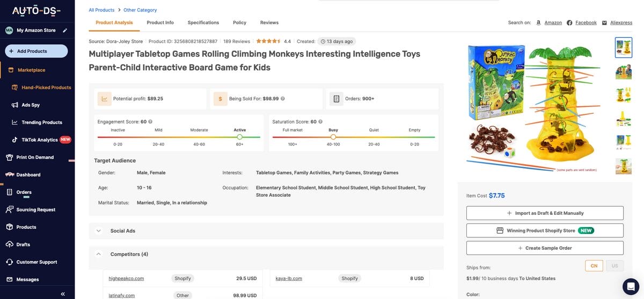The width and height of the screenshot is (644, 299).
Task: Click Other Category breadcrumb
Action: (x=140, y=10)
